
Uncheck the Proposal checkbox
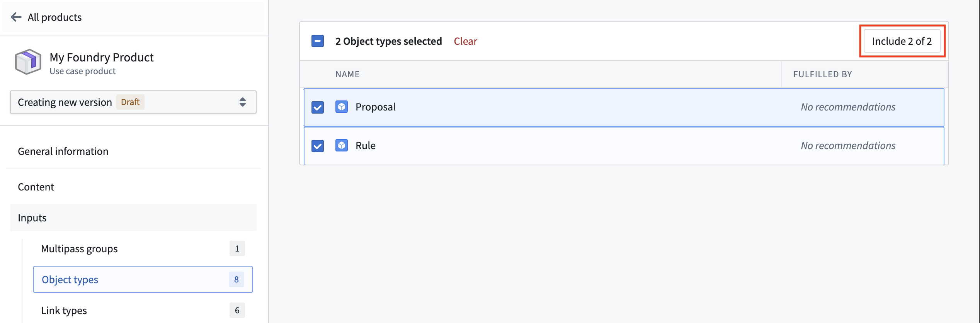click(318, 107)
